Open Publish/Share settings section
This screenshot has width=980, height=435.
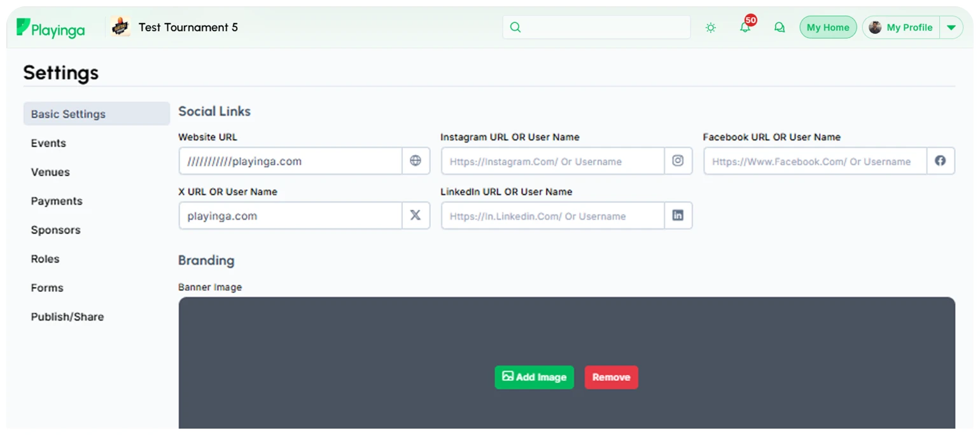[x=67, y=317]
